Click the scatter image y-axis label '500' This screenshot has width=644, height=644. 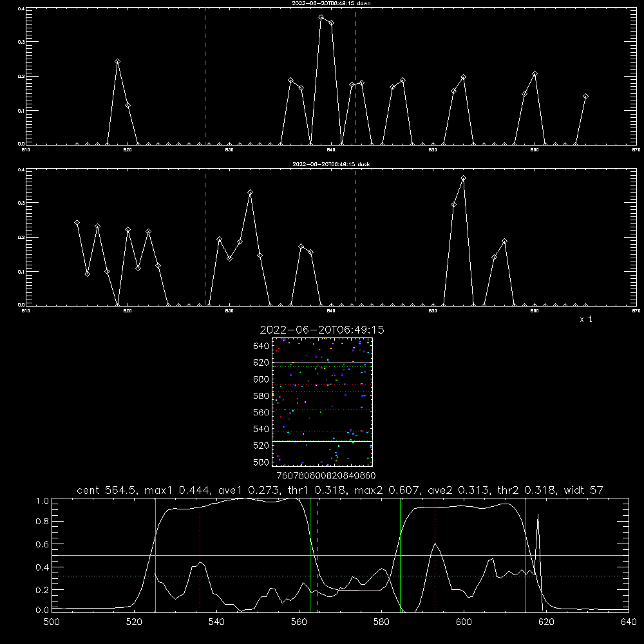click(261, 462)
